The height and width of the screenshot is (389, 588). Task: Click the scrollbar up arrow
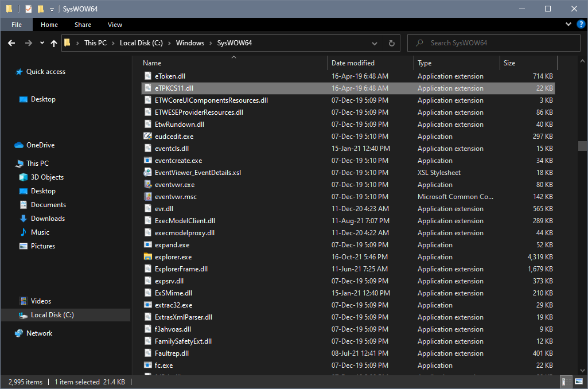(582, 61)
